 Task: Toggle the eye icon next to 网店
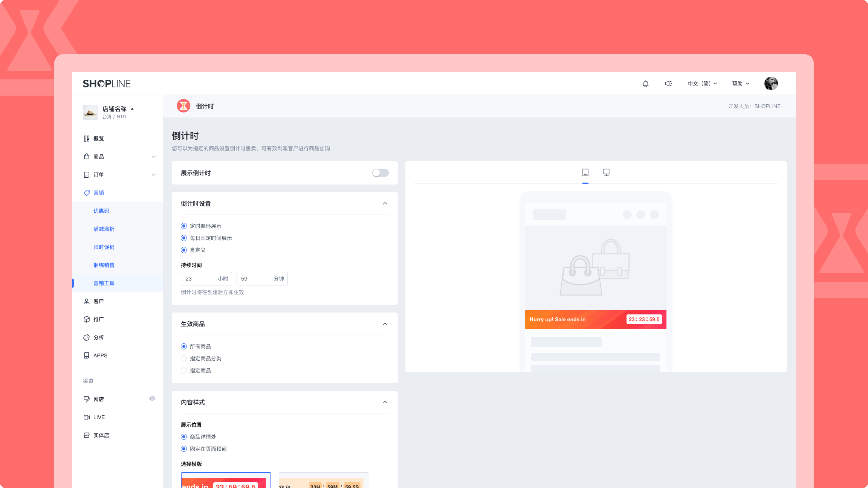coord(152,398)
